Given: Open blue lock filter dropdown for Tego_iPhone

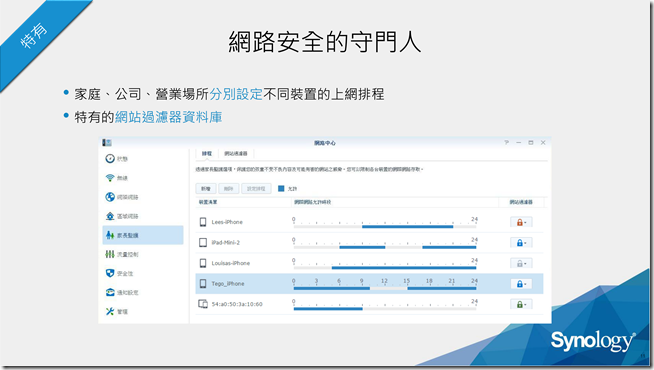Looking at the screenshot, I should (521, 284).
